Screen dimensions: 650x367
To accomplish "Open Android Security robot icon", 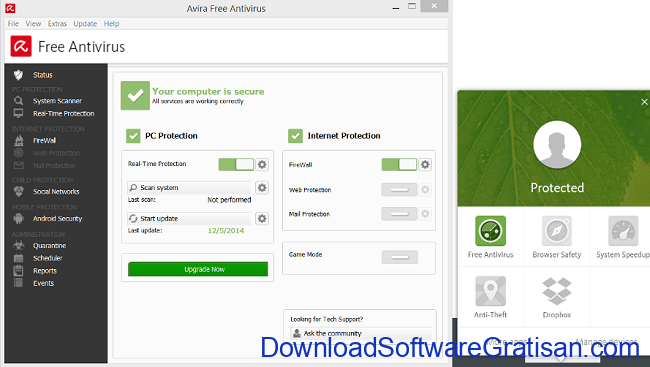I will click(x=18, y=218).
